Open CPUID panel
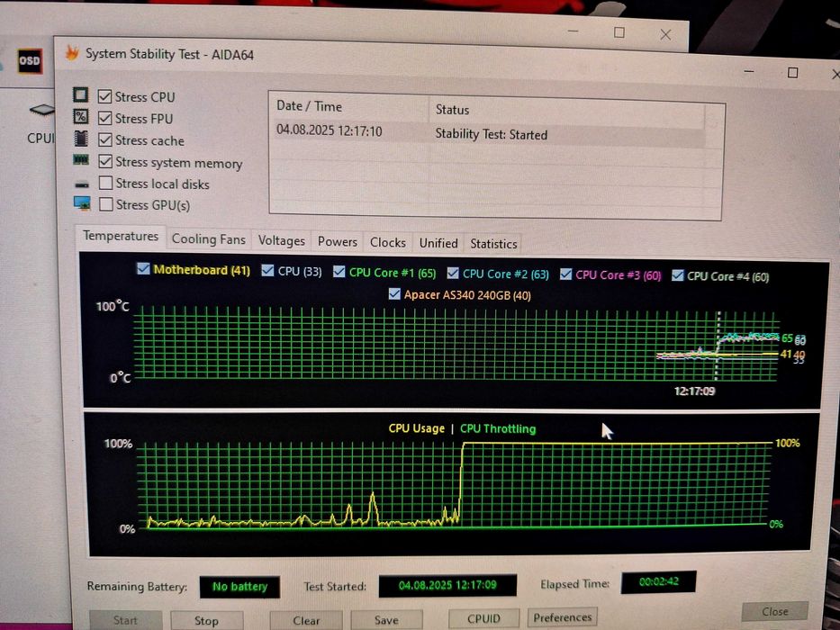This screenshot has width=840, height=630. pyautogui.click(x=483, y=618)
